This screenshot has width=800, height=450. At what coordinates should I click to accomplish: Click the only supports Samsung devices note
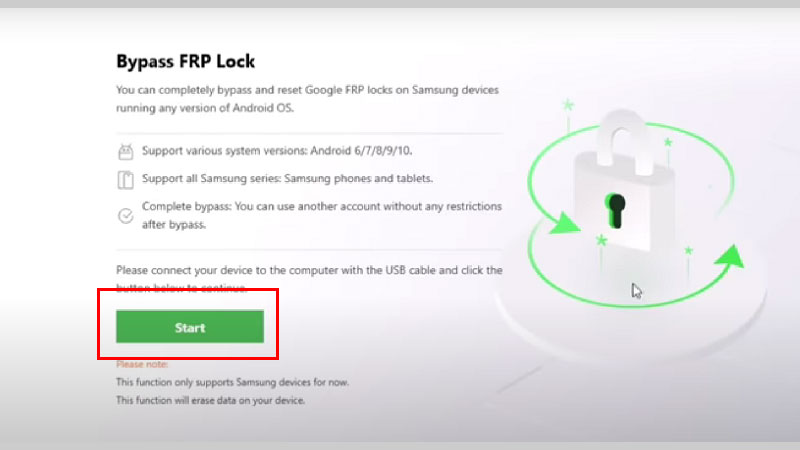(x=233, y=382)
